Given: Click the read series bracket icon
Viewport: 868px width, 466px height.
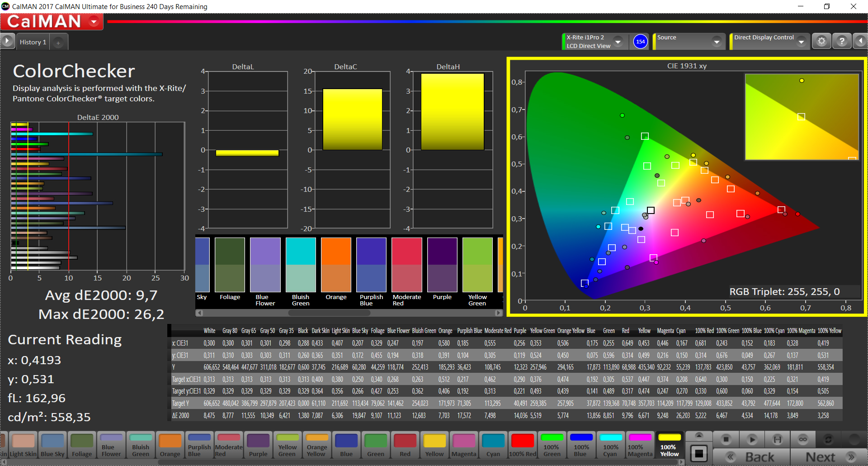Looking at the screenshot, I should (777, 439).
